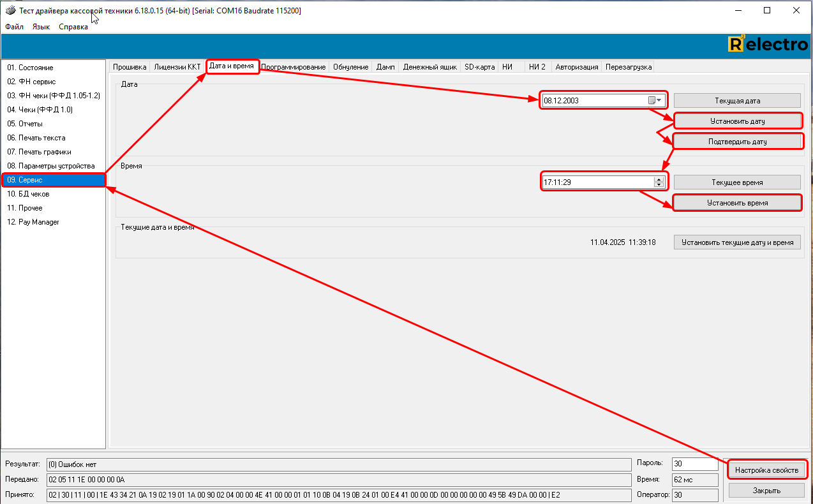This screenshot has height=504, width=813.
Task: Select 05. Отчеты in the sidebar
Action: point(25,124)
